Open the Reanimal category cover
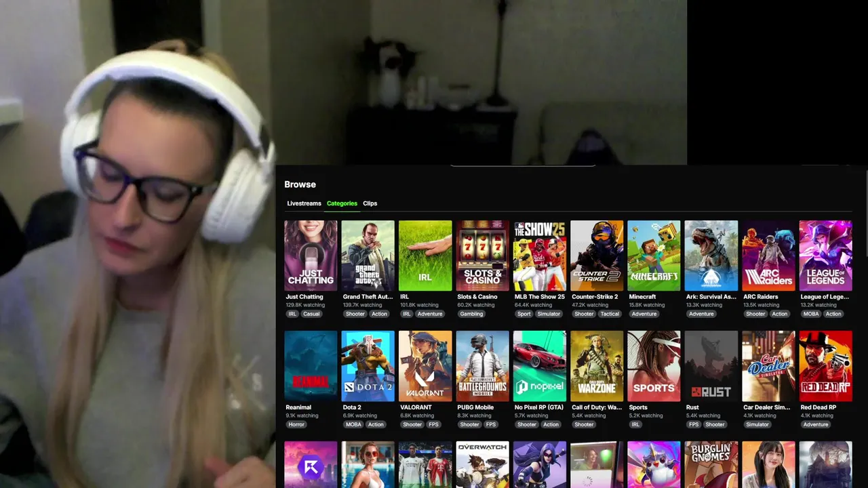This screenshot has height=488, width=868. [x=311, y=366]
